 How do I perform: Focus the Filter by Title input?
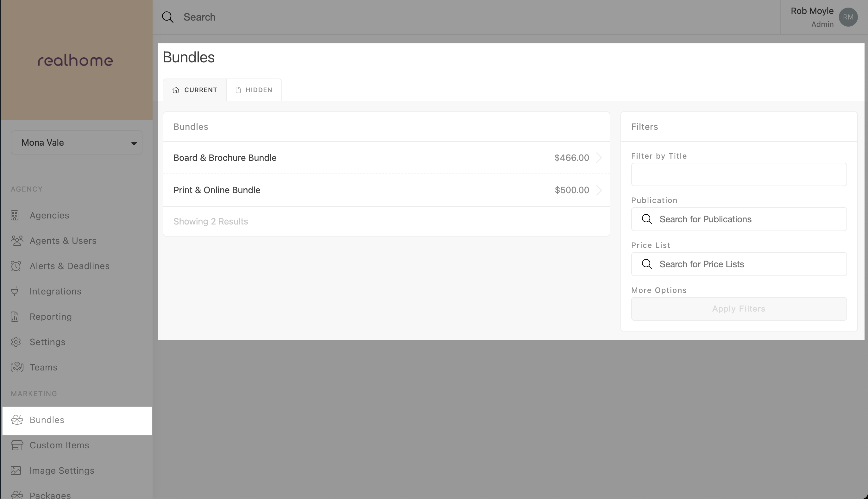(x=739, y=174)
